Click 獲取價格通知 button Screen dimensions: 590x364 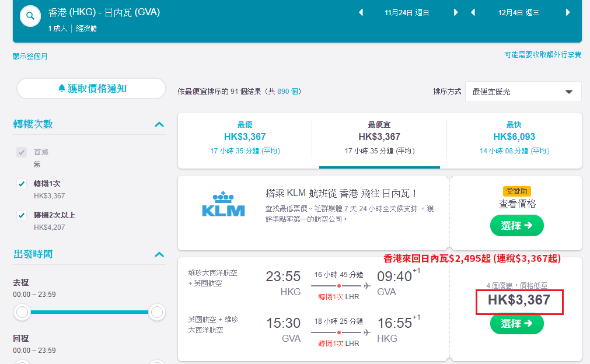92,88
